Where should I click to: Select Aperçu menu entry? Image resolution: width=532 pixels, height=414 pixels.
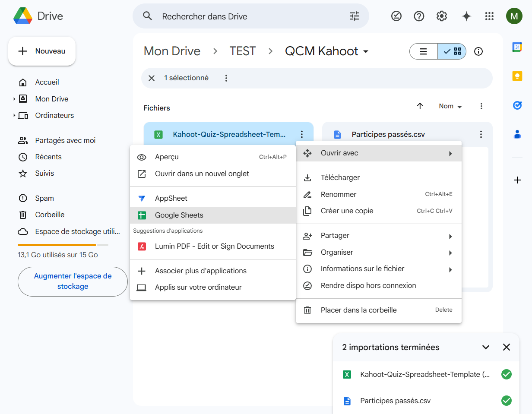point(213,157)
